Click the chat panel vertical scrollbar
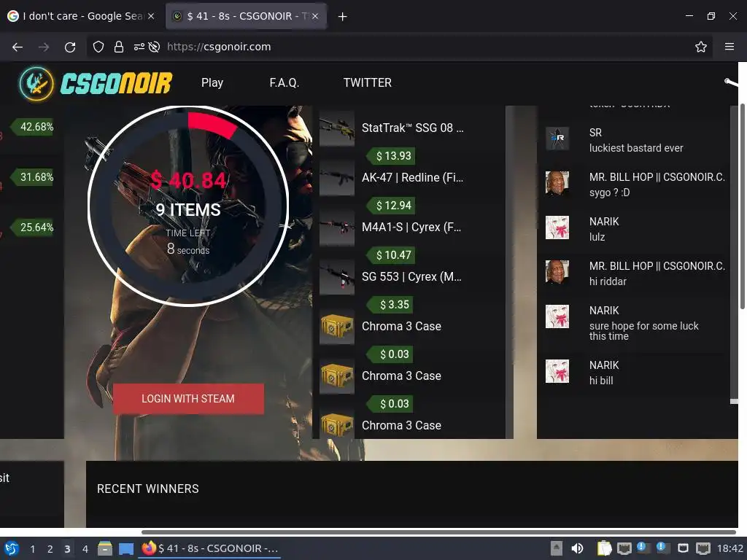This screenshot has height=560, width=747. click(734, 254)
